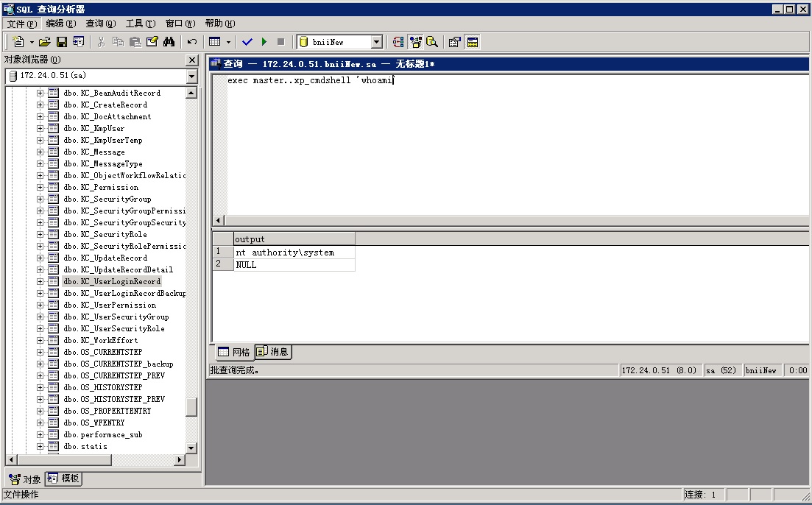Toggle the Show Results Pane icon

point(473,42)
